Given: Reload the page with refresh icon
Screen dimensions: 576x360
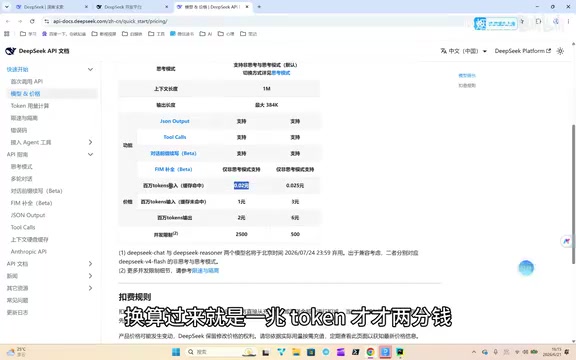Looking at the screenshot, I should coord(32,21).
